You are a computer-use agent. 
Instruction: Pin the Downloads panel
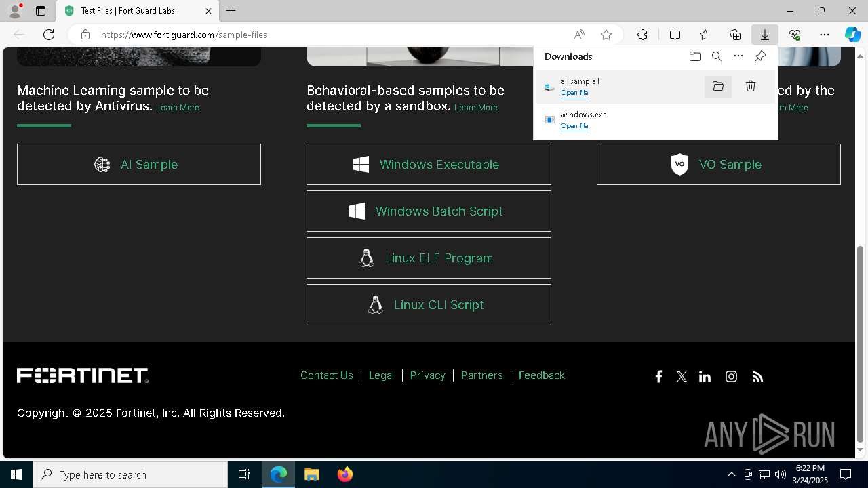[x=760, y=56]
